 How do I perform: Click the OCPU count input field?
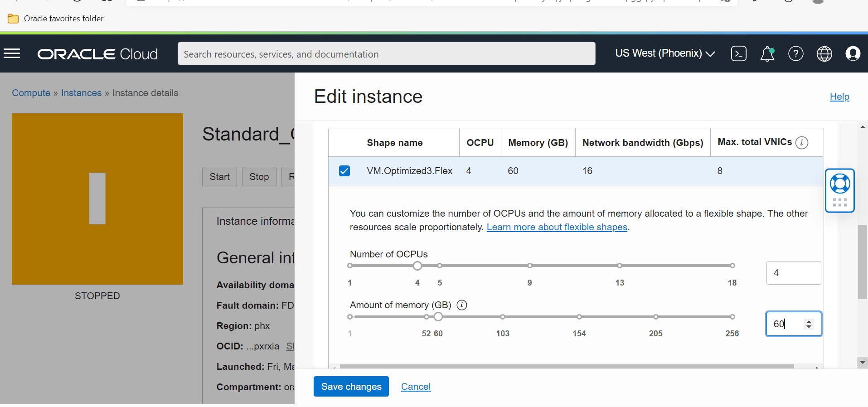794,273
